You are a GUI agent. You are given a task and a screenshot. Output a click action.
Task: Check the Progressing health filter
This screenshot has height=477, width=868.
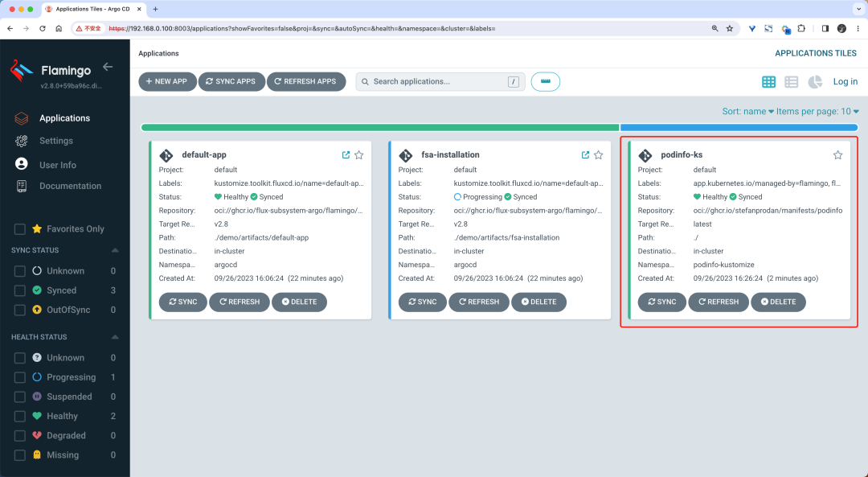(20, 377)
